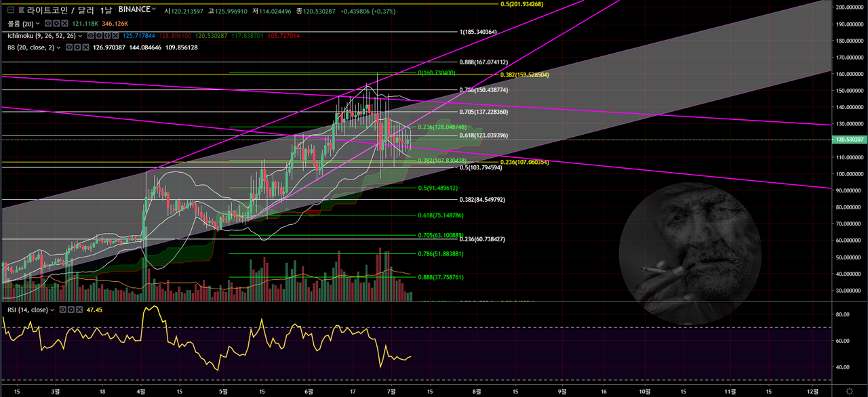Select the 0.5(91.489612) green Fibonacci label

click(438, 188)
